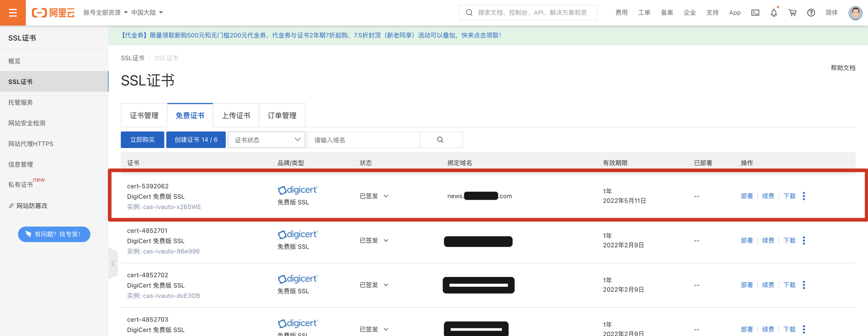The width and height of the screenshot is (868, 336).
Task: Open the Cloud Shell terminal icon
Action: click(755, 13)
